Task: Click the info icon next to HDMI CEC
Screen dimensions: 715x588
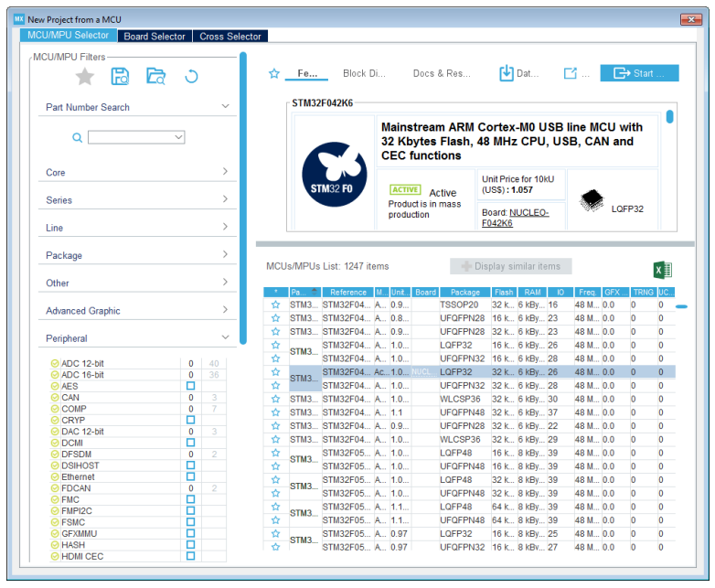Action: [x=55, y=557]
